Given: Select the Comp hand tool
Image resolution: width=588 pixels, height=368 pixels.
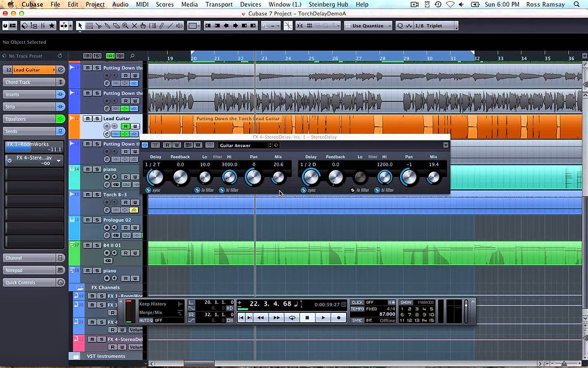Looking at the screenshot, I should click(143, 25).
